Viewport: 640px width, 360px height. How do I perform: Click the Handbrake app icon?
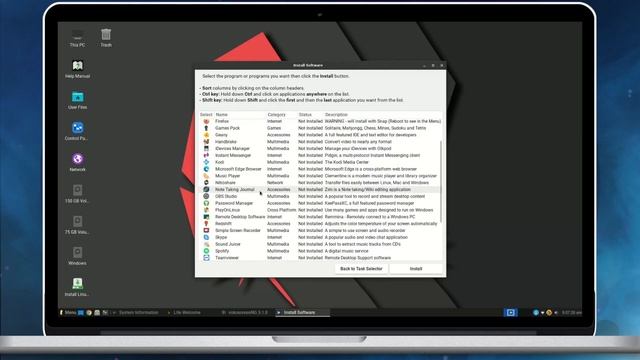206,142
